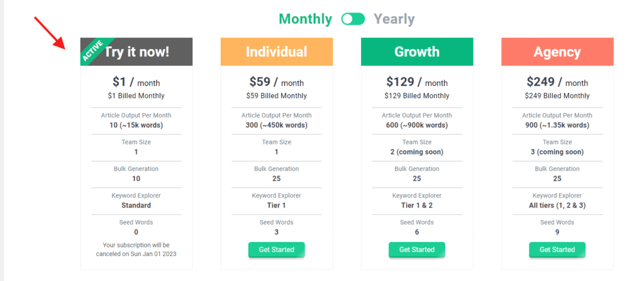
Task: Click the $59 / month price
Action: click(x=277, y=82)
